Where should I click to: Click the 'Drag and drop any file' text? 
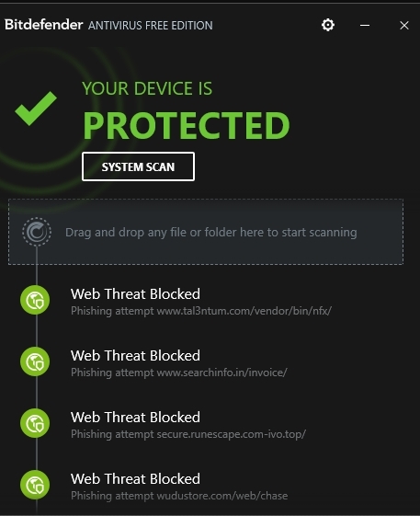click(210, 233)
